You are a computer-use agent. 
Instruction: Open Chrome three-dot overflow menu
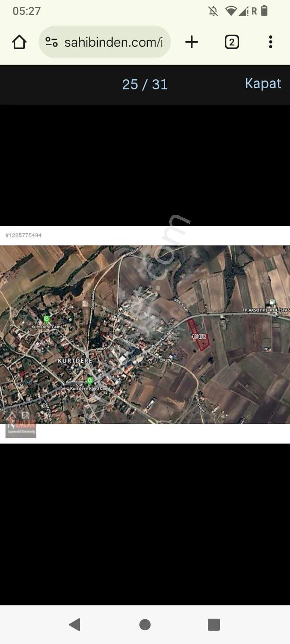tap(270, 42)
